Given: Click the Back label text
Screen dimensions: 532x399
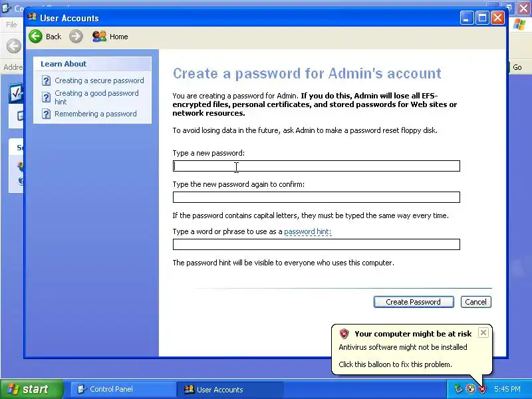Looking at the screenshot, I should click(x=53, y=37).
